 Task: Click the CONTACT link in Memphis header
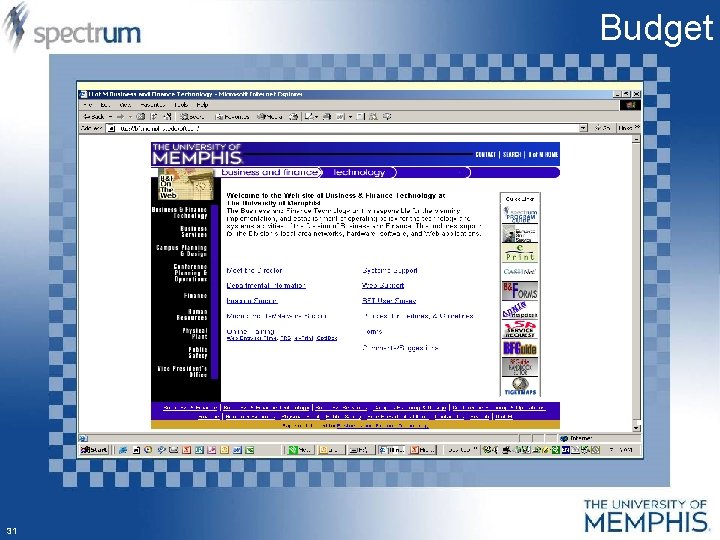click(485, 155)
